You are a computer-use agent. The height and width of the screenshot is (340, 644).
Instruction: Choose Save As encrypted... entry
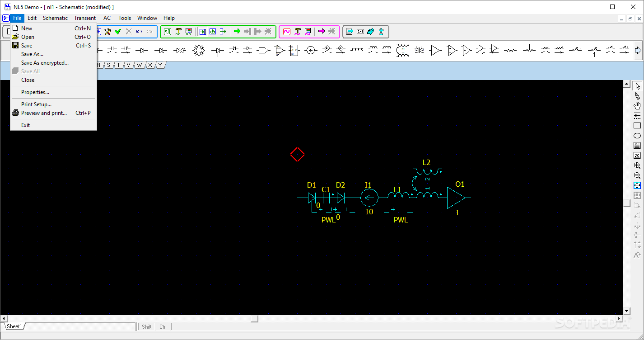point(53,63)
